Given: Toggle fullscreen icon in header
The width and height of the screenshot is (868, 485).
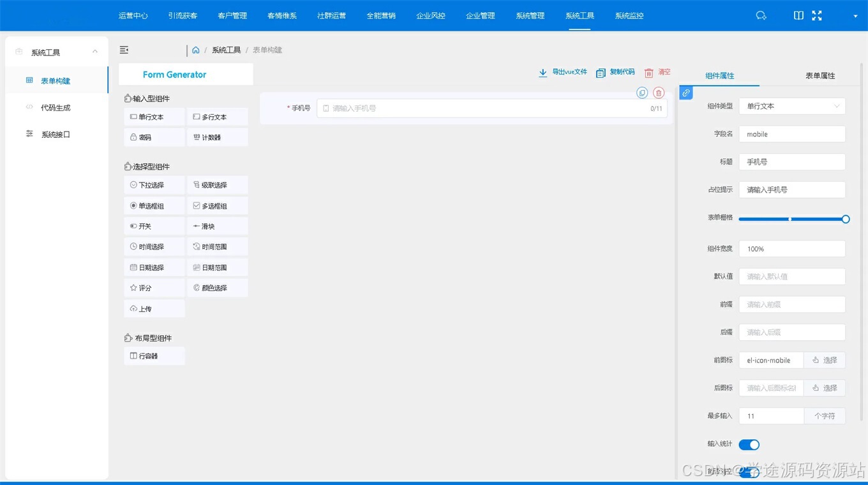Looking at the screenshot, I should coord(817,15).
